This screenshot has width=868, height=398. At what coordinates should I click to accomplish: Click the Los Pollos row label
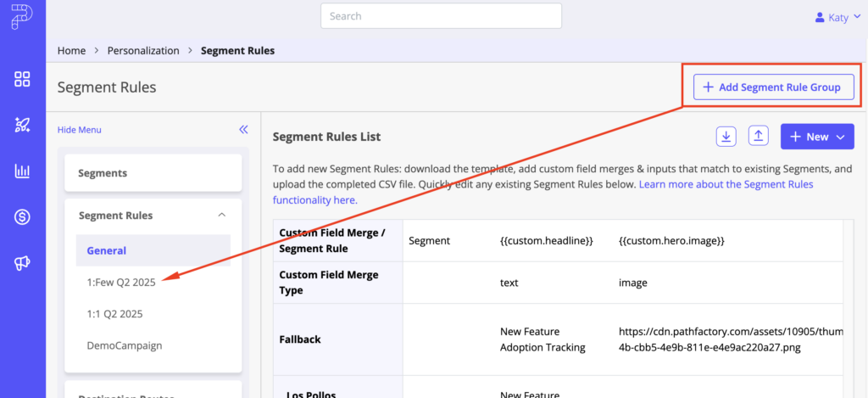(311, 394)
